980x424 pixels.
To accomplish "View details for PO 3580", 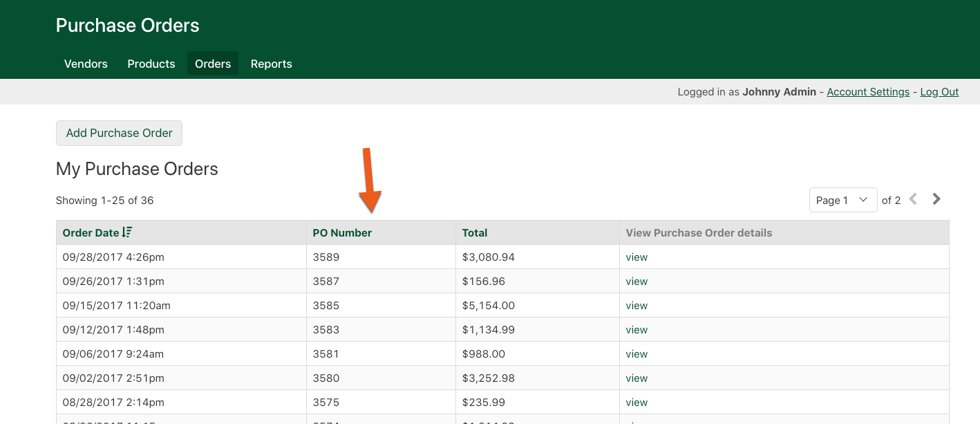I will click(x=637, y=378).
